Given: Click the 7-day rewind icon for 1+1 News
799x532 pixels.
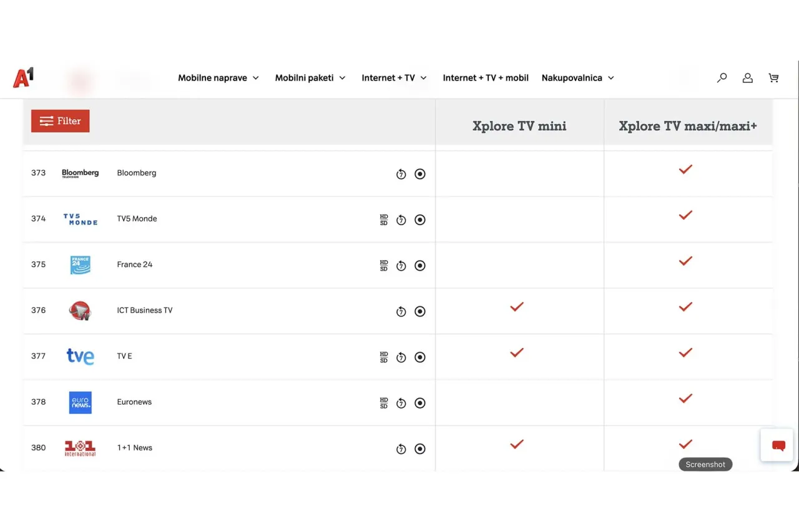Looking at the screenshot, I should (x=401, y=449).
